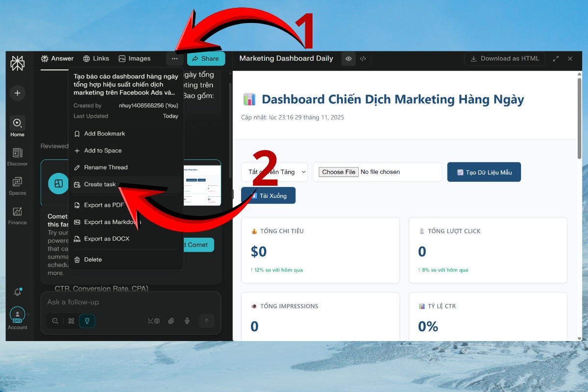Choose Export as PDF option
The image size is (588, 392).
tap(126, 205)
